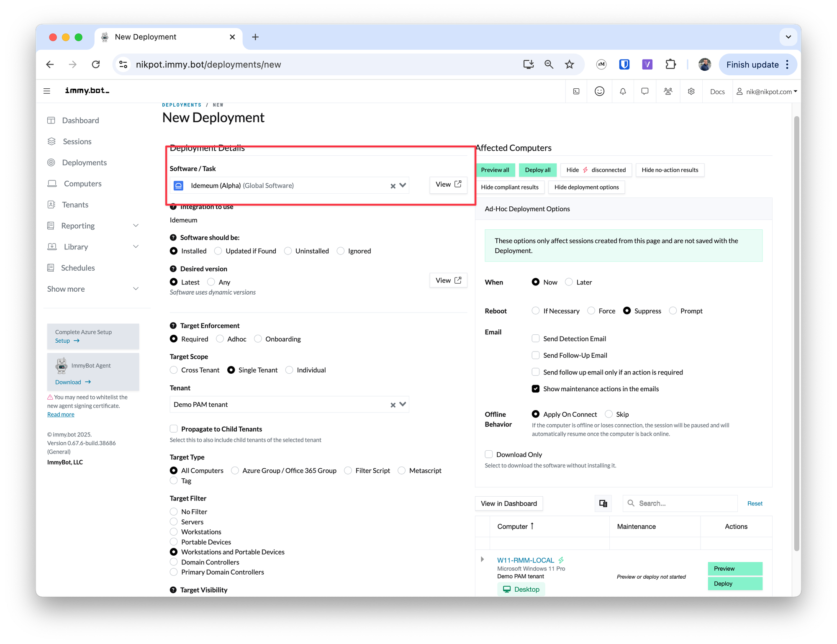Choose Any desired version
Viewport: 837px width, 644px height.
click(211, 282)
